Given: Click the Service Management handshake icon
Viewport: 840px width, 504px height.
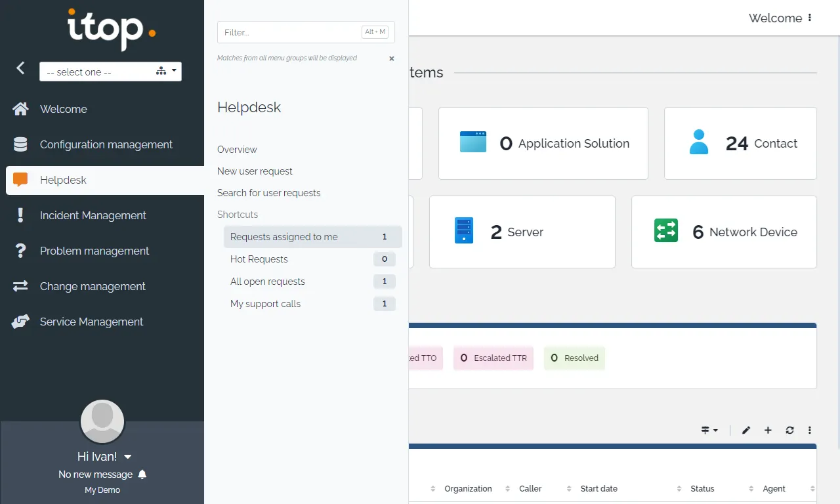Looking at the screenshot, I should coord(20,322).
